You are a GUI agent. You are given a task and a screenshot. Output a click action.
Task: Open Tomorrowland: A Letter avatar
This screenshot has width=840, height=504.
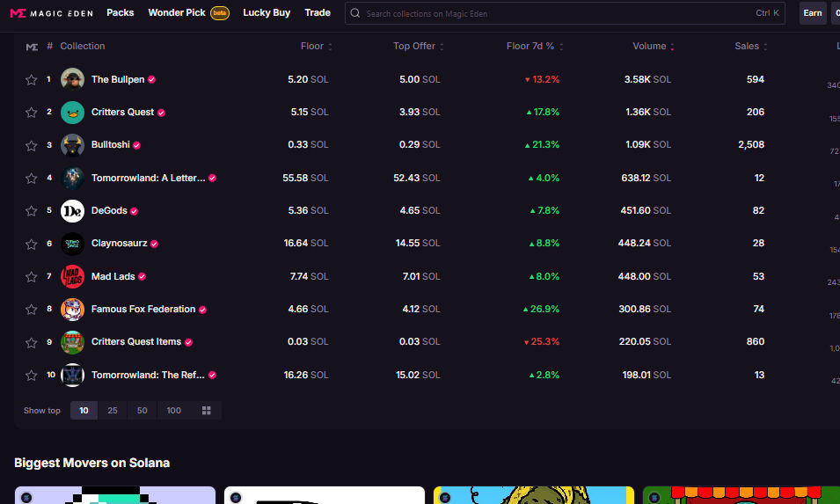point(72,179)
